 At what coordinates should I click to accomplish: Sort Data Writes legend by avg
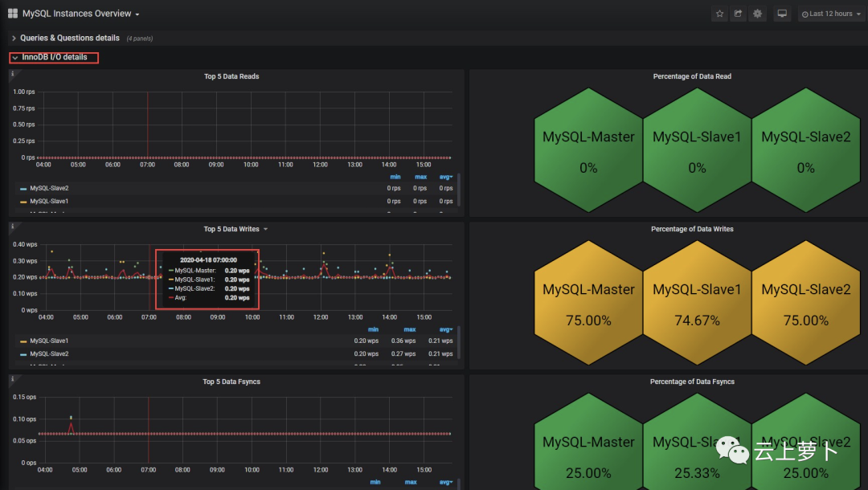point(446,329)
